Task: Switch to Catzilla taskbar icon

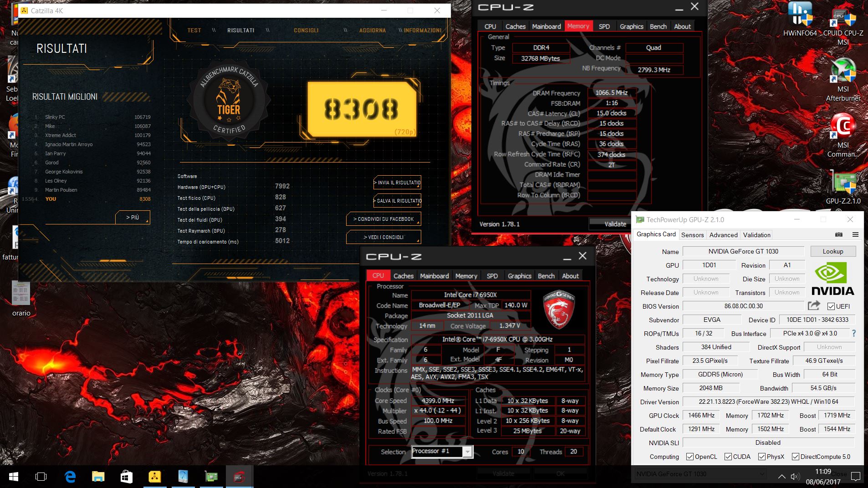Action: point(154,477)
